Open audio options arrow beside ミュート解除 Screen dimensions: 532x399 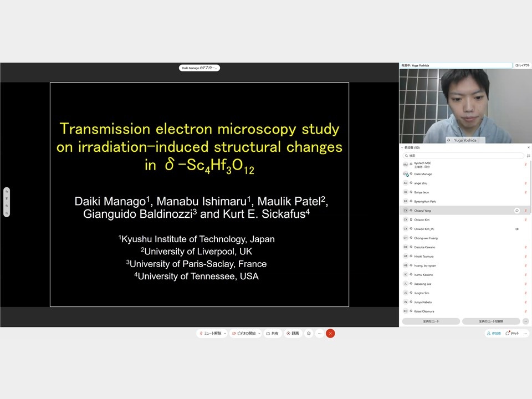225,334
